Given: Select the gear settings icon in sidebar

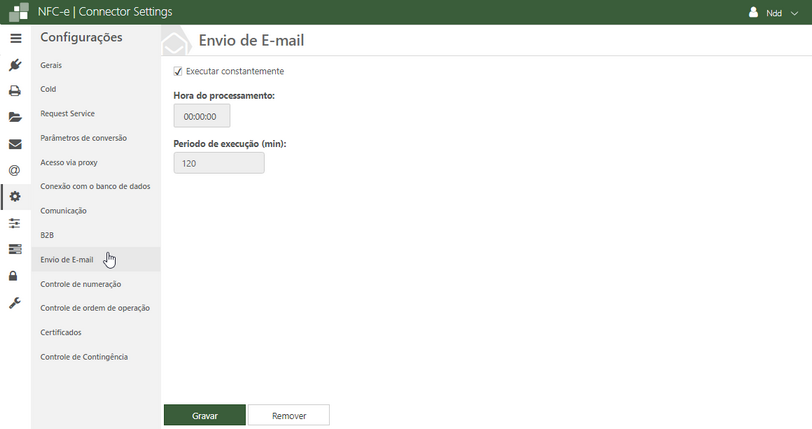Looking at the screenshot, I should 15,197.
